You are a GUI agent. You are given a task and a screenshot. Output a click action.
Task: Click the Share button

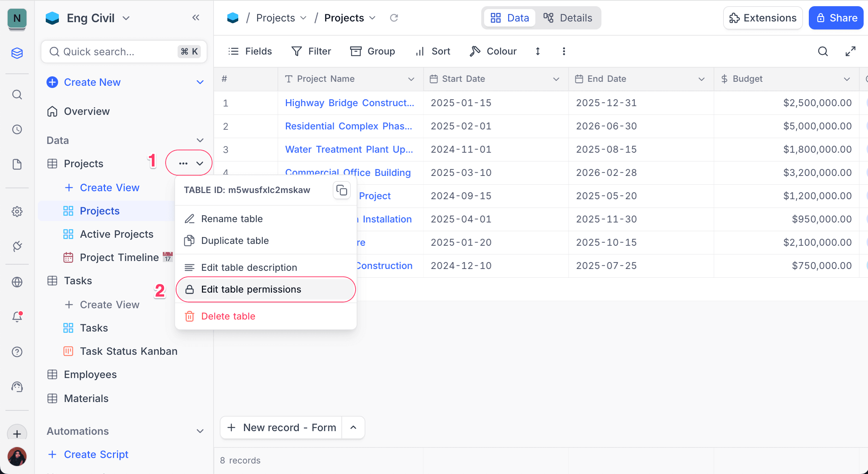coord(836,18)
